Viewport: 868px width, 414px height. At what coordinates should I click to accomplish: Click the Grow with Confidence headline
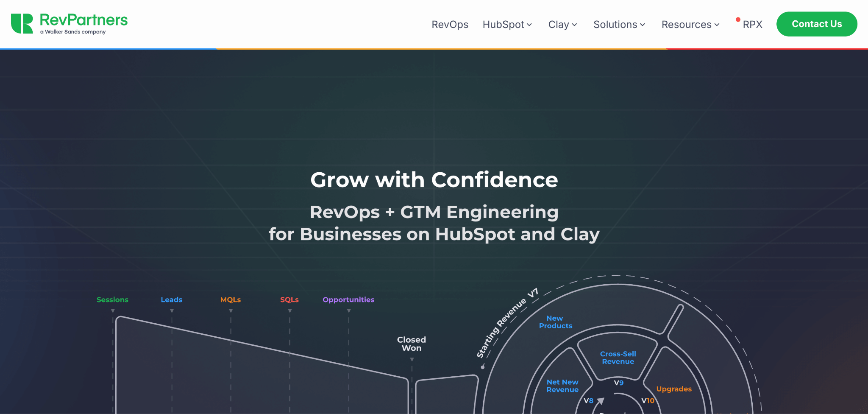pyautogui.click(x=434, y=180)
